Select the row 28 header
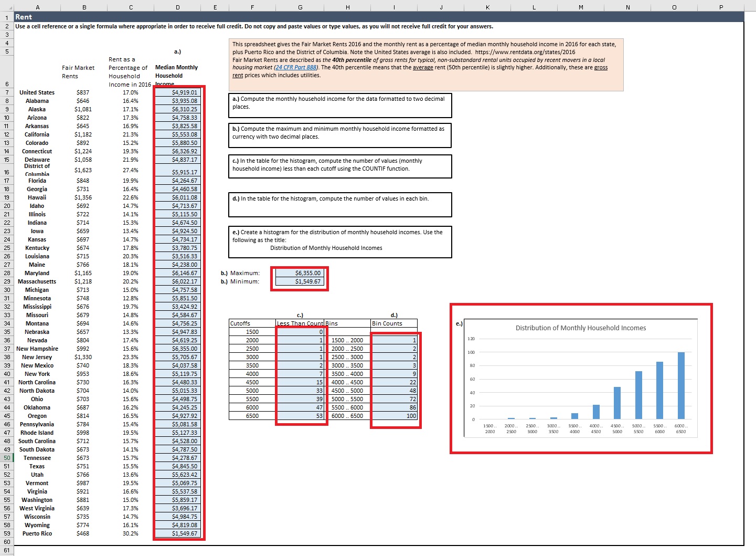 7,273
